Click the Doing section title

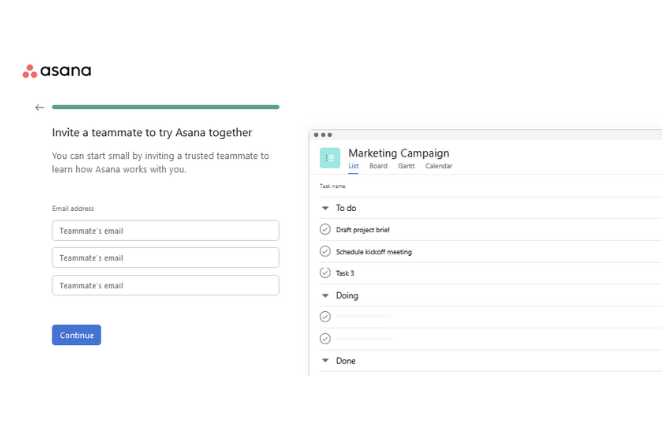click(347, 296)
